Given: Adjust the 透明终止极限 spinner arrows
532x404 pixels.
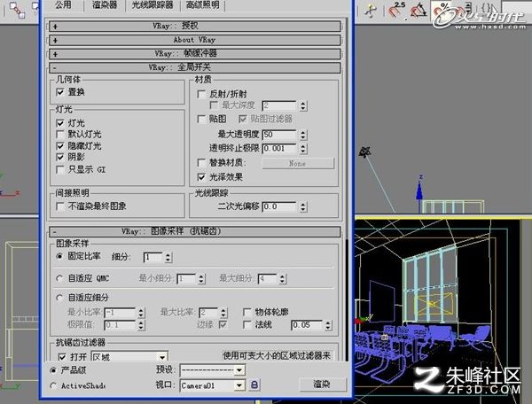Looking at the screenshot, I should [x=303, y=149].
